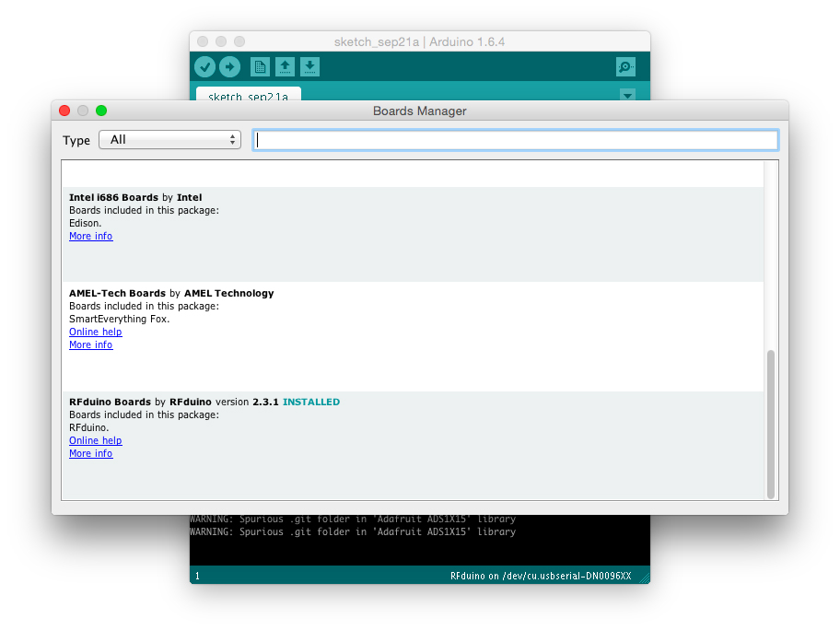840x630 pixels.
Task: Click the Verify checkmark icon in Arduino window
Action: 204,67
